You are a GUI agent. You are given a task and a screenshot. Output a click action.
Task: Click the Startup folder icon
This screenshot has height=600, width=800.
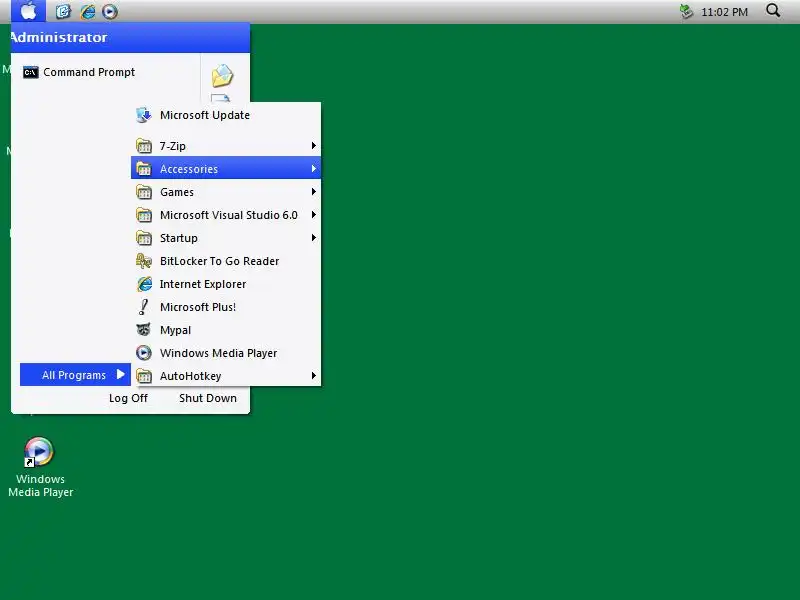(144, 238)
